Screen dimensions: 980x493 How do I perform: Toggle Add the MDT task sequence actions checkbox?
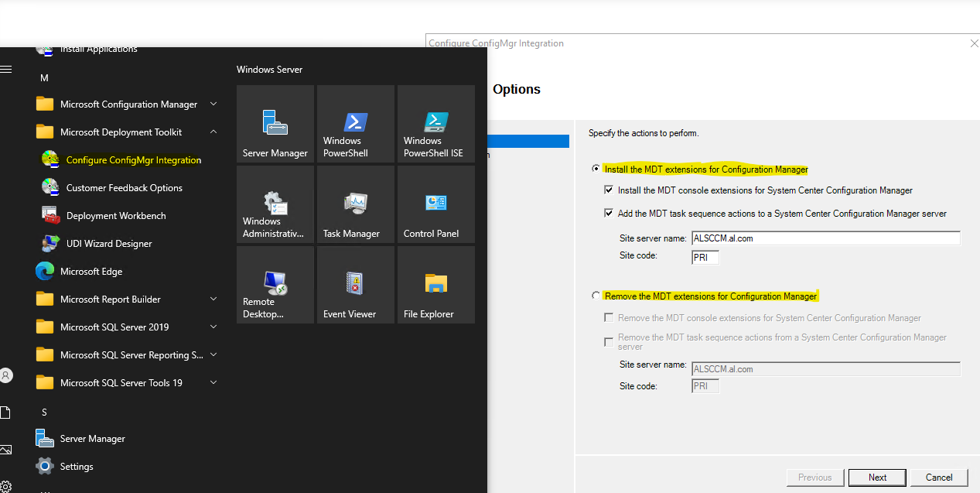tap(609, 214)
